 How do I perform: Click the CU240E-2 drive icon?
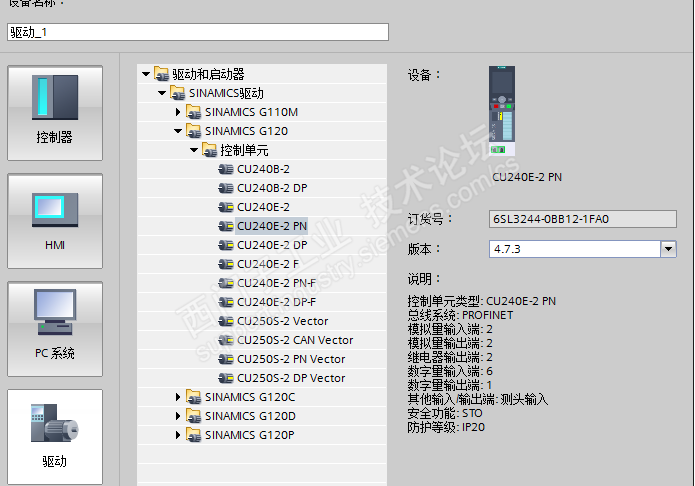click(226, 207)
